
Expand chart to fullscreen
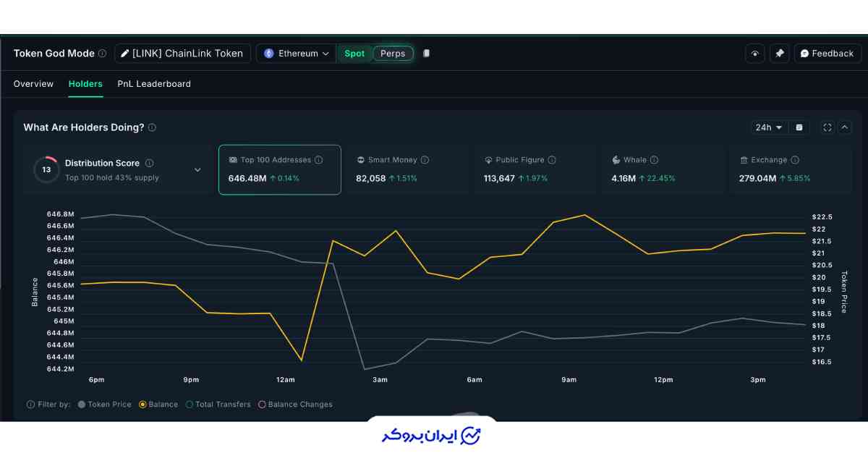pos(827,127)
